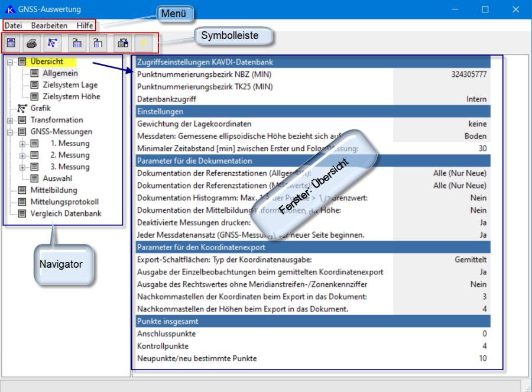Collapse the Übersicht tree branch
532x392 pixels.
tap(9, 61)
